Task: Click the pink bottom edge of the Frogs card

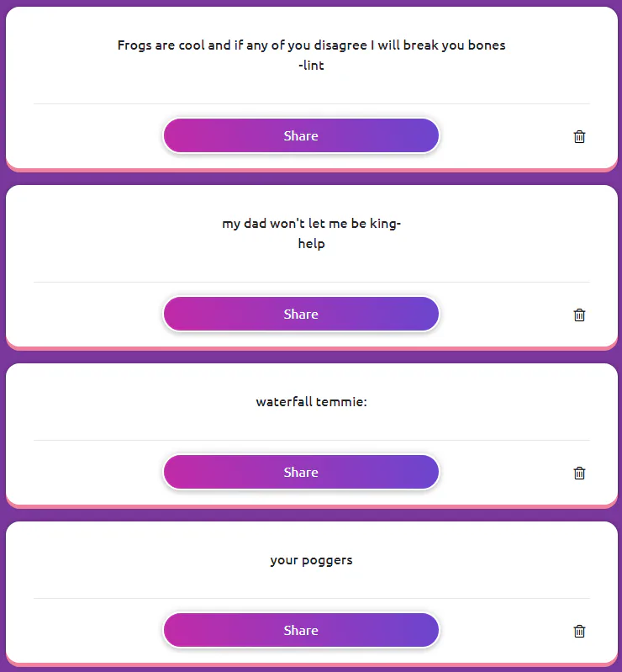Action: pyautogui.click(x=311, y=169)
